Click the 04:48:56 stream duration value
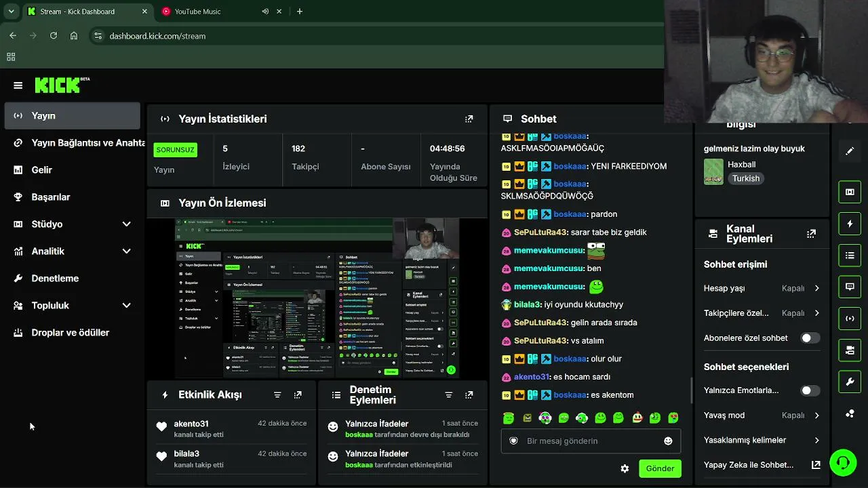868x488 pixels. (x=447, y=148)
